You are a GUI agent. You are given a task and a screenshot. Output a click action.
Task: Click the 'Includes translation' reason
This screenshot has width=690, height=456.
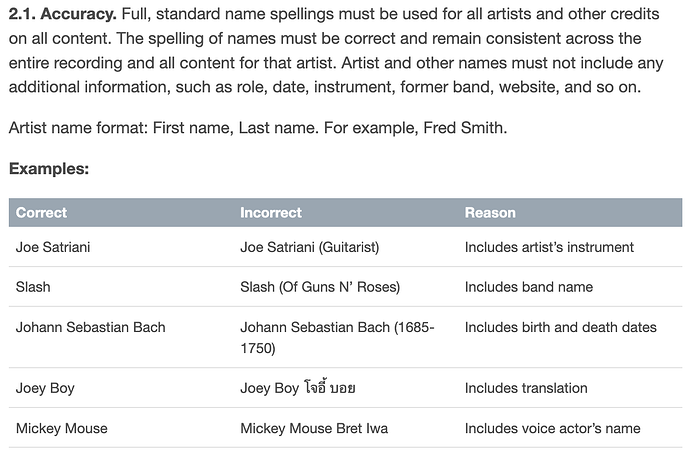526,388
